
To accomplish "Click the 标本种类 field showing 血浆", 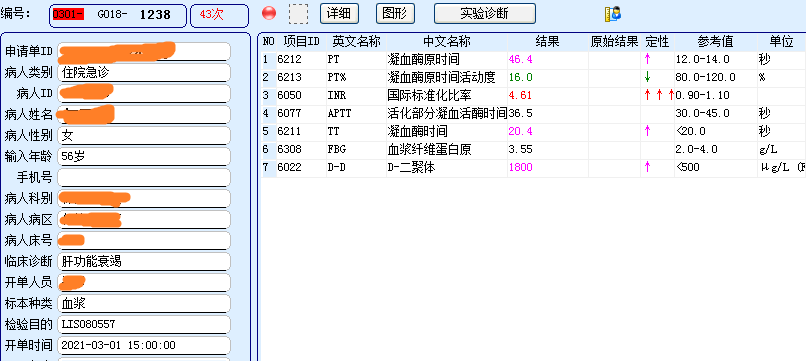I will [x=144, y=303].
